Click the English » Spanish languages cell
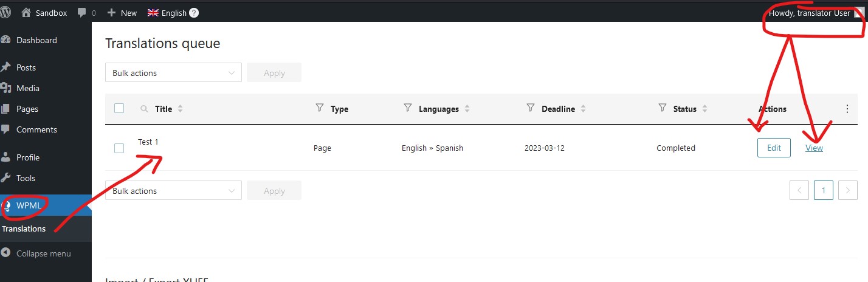Viewport: 868px width, 282px height. (432, 148)
